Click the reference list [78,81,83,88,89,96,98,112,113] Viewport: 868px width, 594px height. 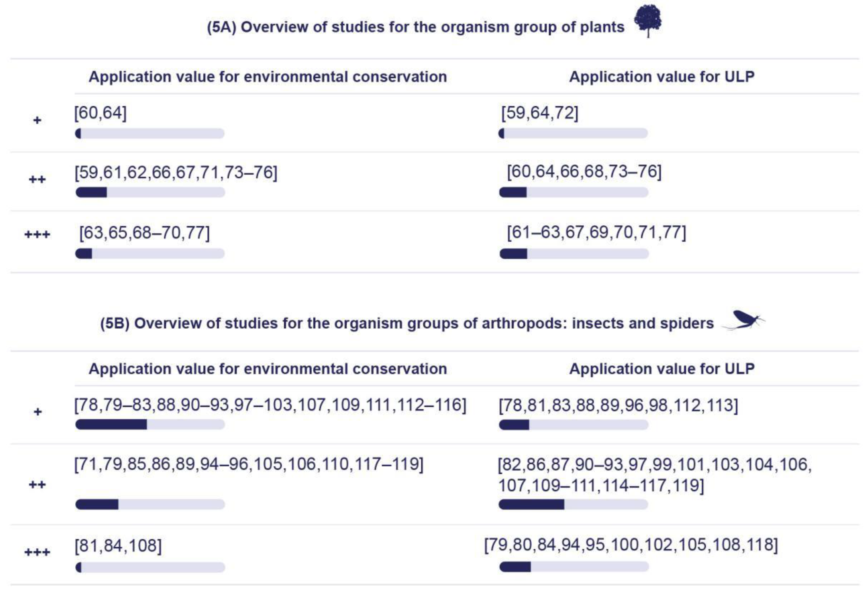pyautogui.click(x=618, y=405)
